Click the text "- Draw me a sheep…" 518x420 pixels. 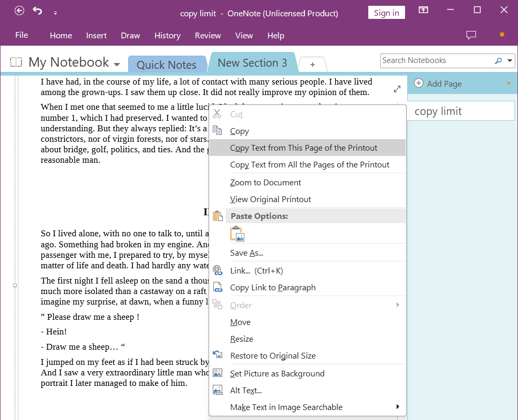click(79, 347)
